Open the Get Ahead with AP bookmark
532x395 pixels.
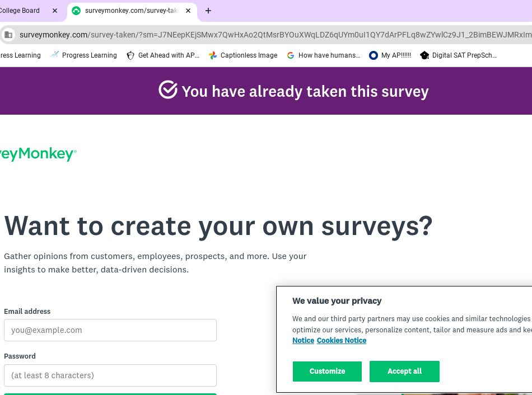pos(163,55)
